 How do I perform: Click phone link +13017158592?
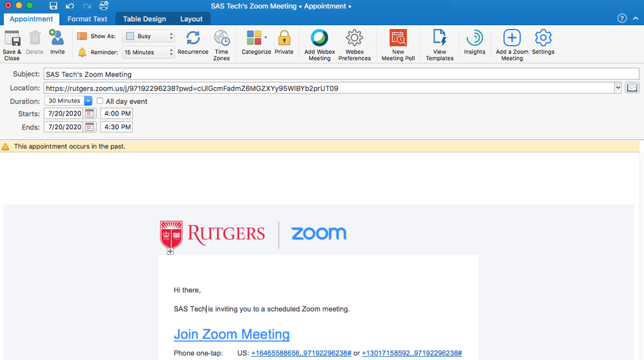411,353
